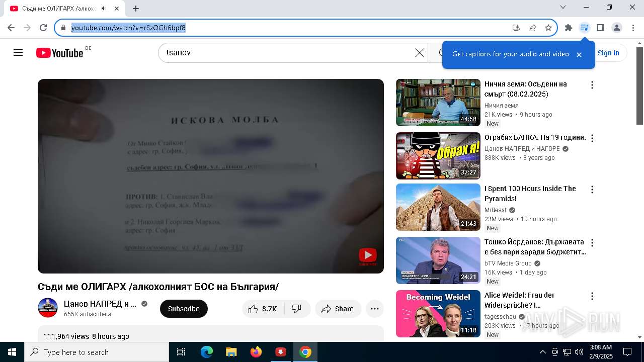Viewport: 644px width, 362px height.
Task: Open the red download app on the taskbar
Action: (280, 352)
